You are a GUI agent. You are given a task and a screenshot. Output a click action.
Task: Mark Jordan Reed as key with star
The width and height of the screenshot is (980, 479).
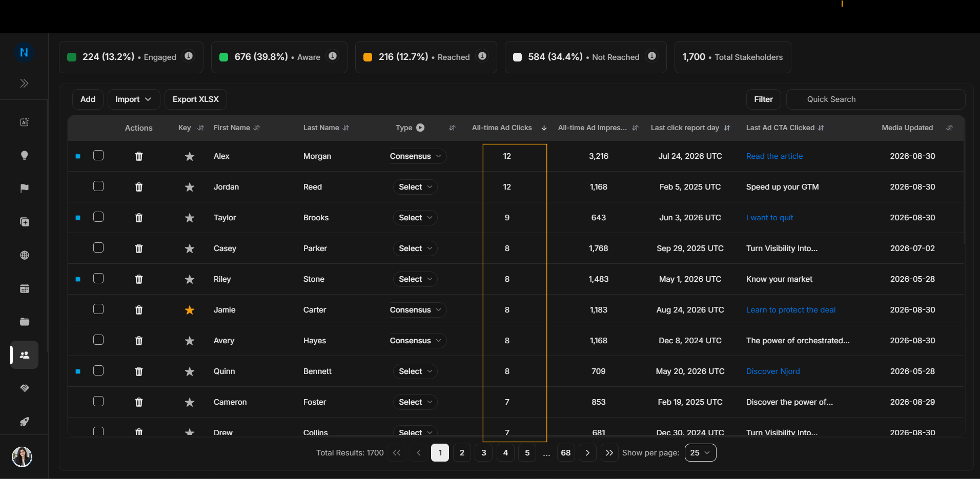tap(190, 187)
